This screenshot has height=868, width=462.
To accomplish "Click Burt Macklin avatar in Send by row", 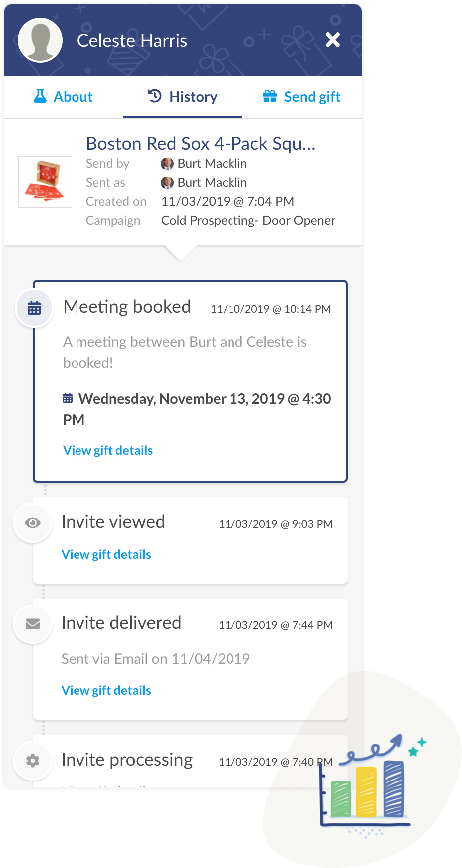I will coord(167,164).
